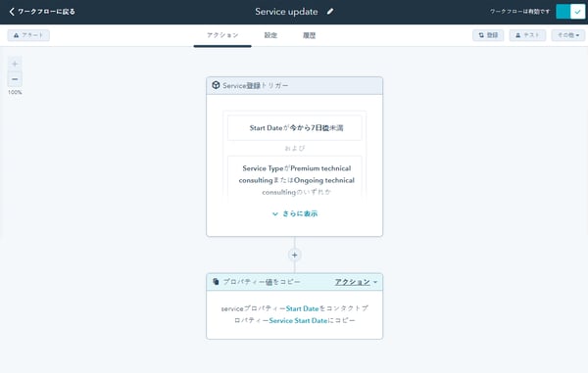Open the アクション dropdown on copy card
The image size is (588, 373).
(x=356, y=282)
